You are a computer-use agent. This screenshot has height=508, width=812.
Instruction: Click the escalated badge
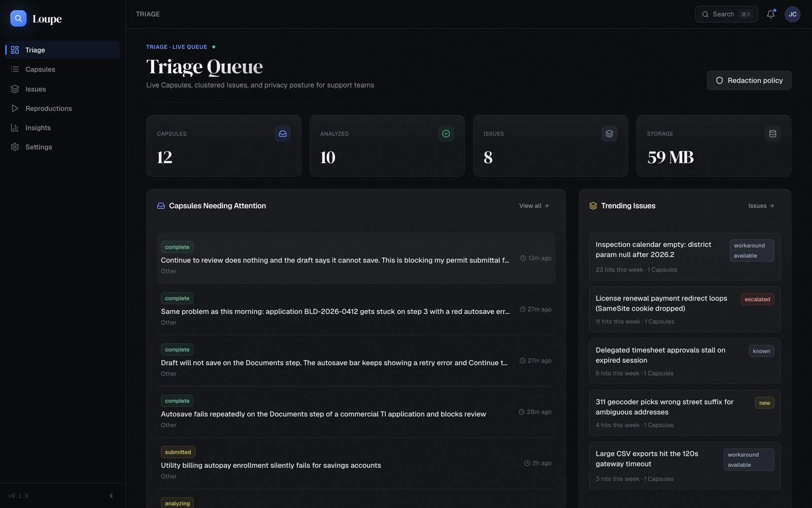coord(757,299)
